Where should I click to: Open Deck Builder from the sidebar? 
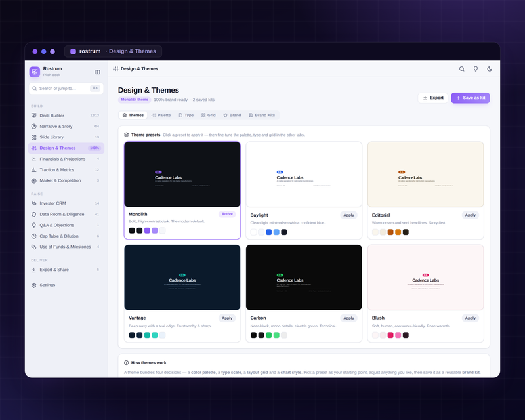[x=66, y=115]
